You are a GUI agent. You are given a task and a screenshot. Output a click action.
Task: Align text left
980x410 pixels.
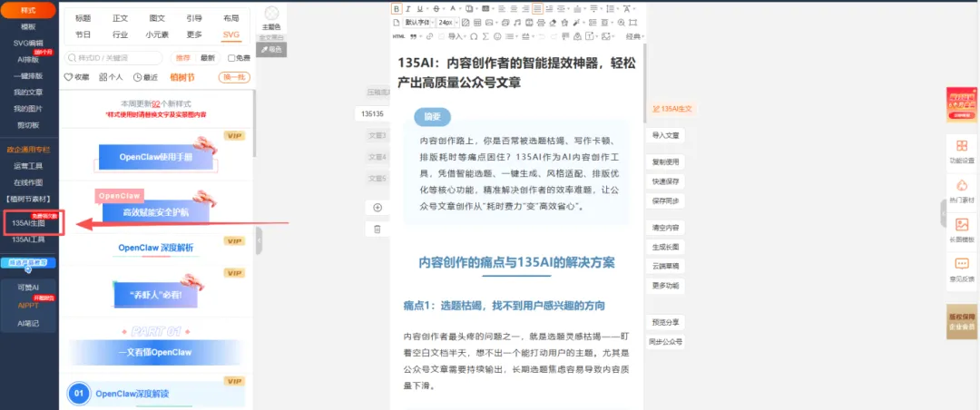502,8
